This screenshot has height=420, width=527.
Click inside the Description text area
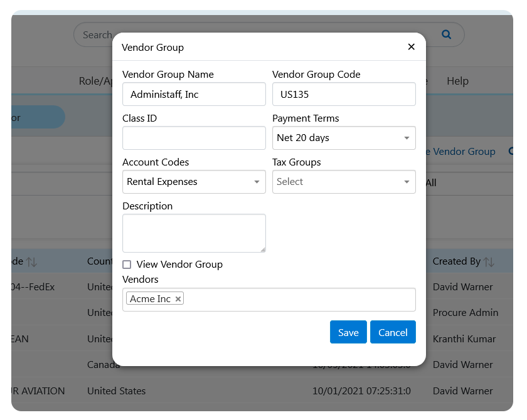point(194,232)
